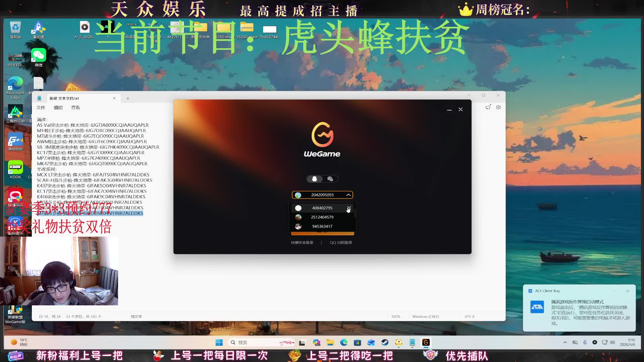Click QQ 扫码登录 link

click(341, 243)
